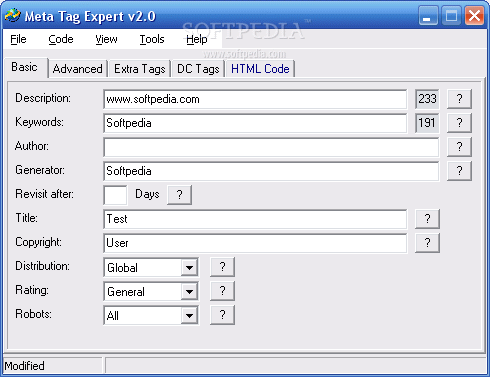Click the Revisit after days field
The image size is (490, 377).
(x=115, y=195)
